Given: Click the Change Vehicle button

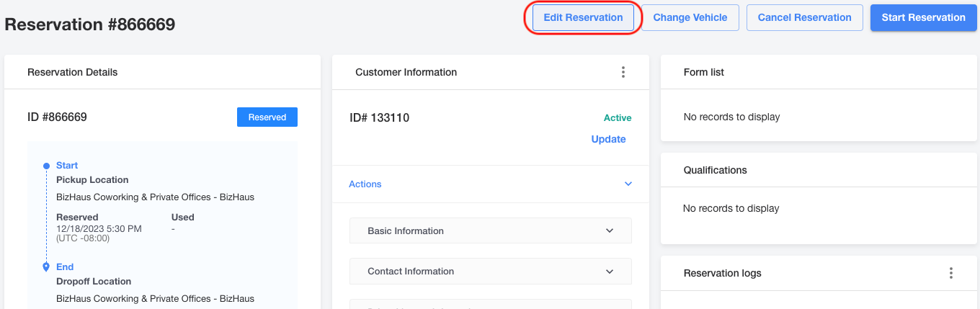Looking at the screenshot, I should pyautogui.click(x=690, y=18).
